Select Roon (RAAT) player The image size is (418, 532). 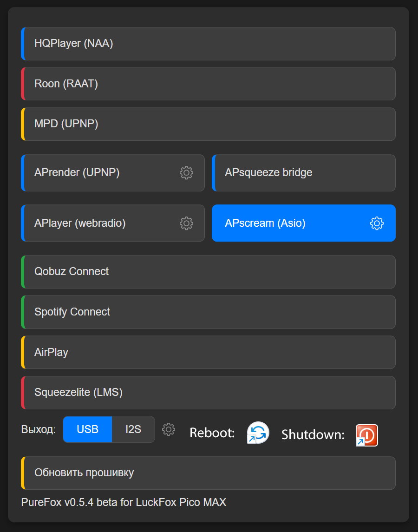[208, 84]
